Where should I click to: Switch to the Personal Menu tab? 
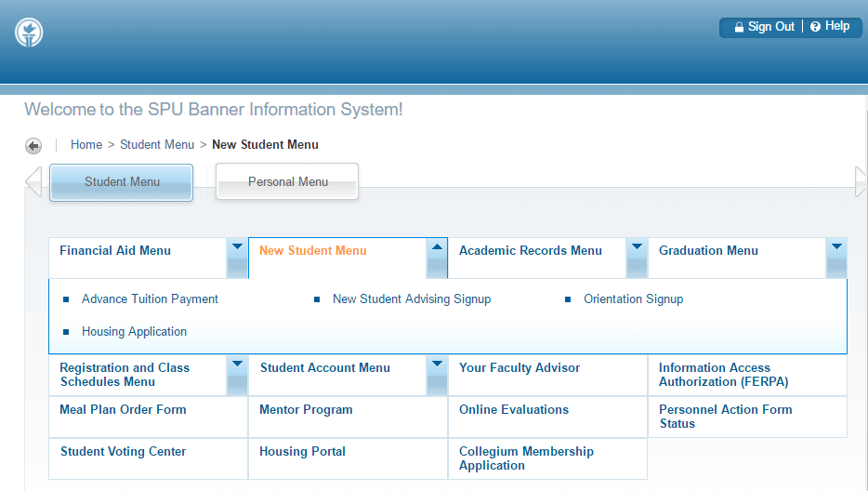287,182
